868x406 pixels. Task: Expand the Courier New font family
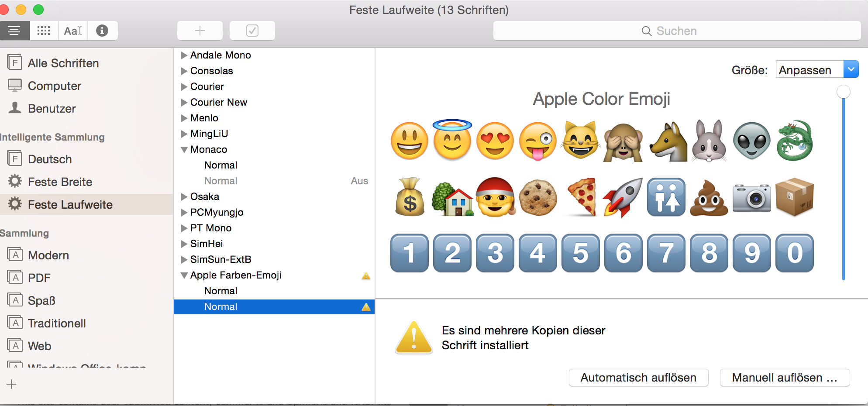184,103
